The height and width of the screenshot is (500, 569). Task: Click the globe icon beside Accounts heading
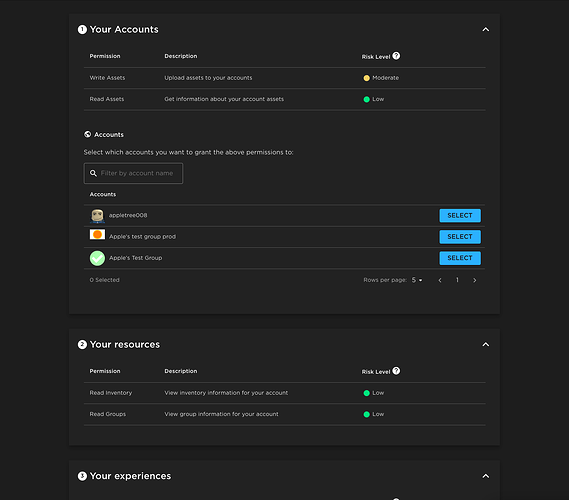[87, 134]
